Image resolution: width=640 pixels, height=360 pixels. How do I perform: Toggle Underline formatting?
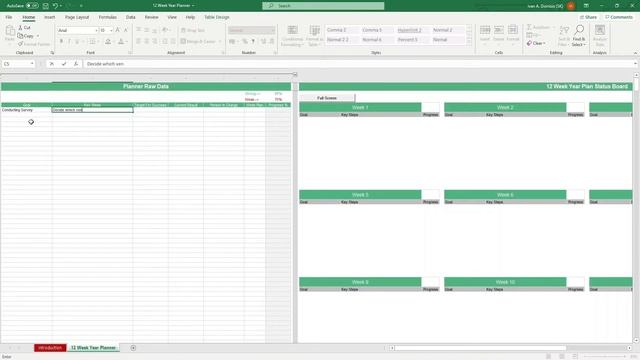[x=77, y=41]
